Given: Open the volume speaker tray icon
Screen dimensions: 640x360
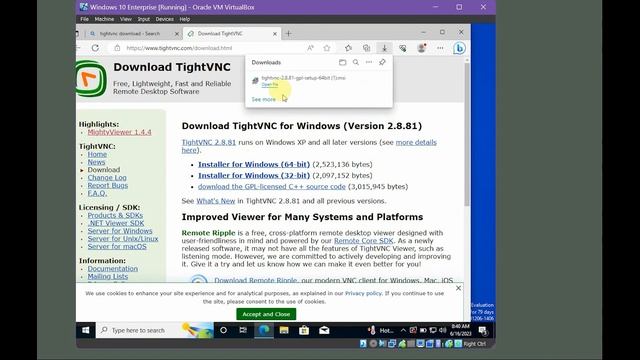Looking at the screenshot, I should pyautogui.click(x=443, y=330).
